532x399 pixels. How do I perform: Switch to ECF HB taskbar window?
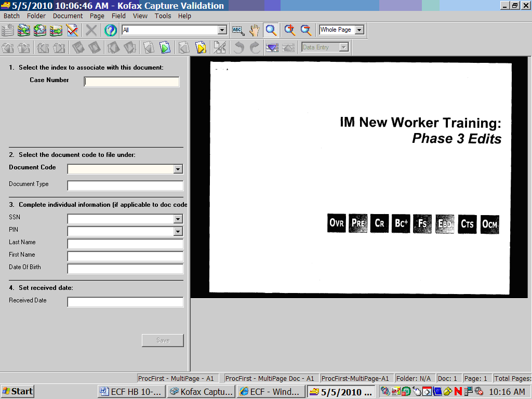[x=131, y=391]
